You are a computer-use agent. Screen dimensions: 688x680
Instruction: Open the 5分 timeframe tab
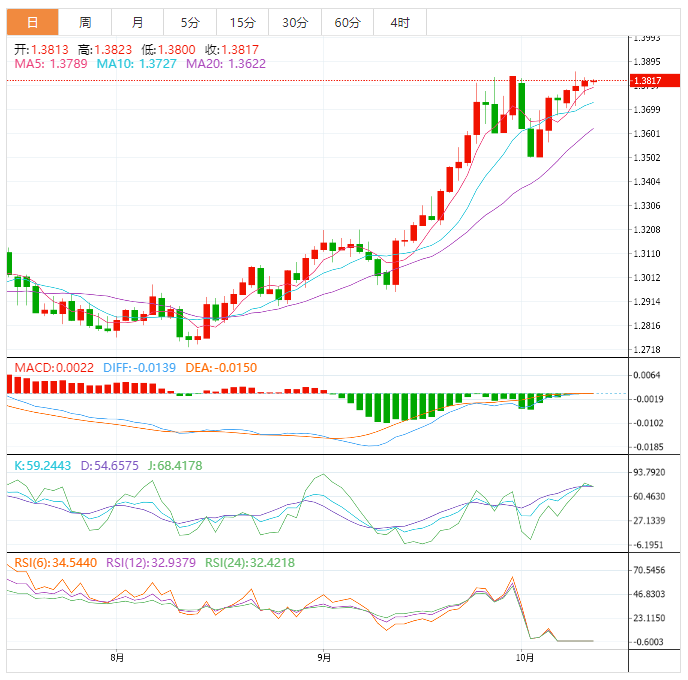coord(190,22)
